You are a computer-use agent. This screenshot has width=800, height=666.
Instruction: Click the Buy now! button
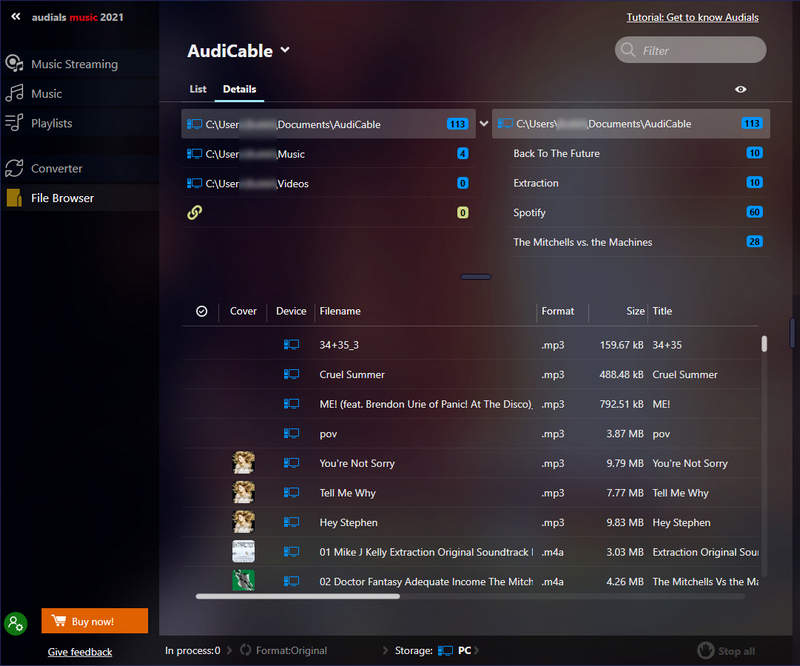click(x=94, y=621)
